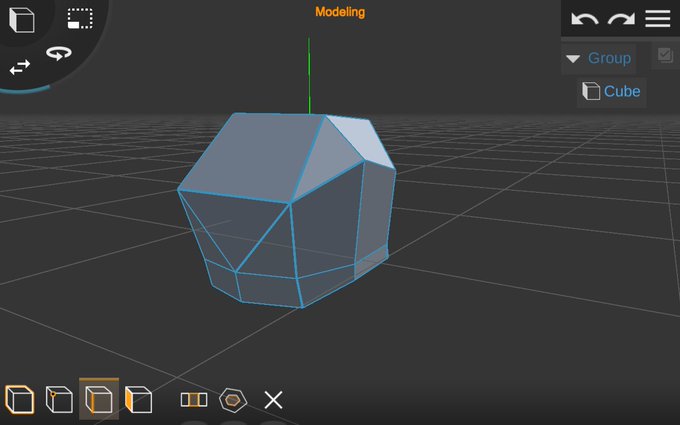Tap the hexagon inset tool icon
Image resolution: width=680 pixels, height=425 pixels.
coord(233,399)
